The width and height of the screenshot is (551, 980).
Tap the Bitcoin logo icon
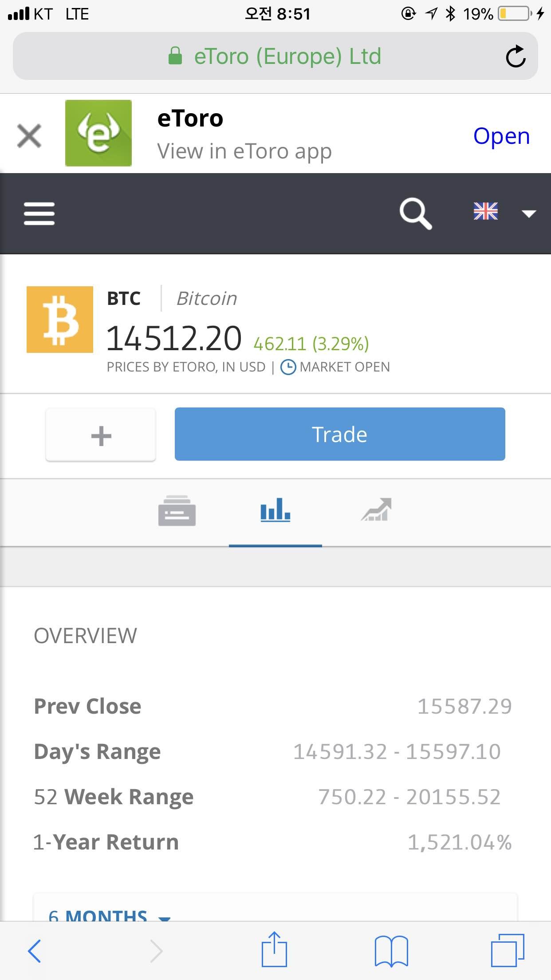[60, 320]
